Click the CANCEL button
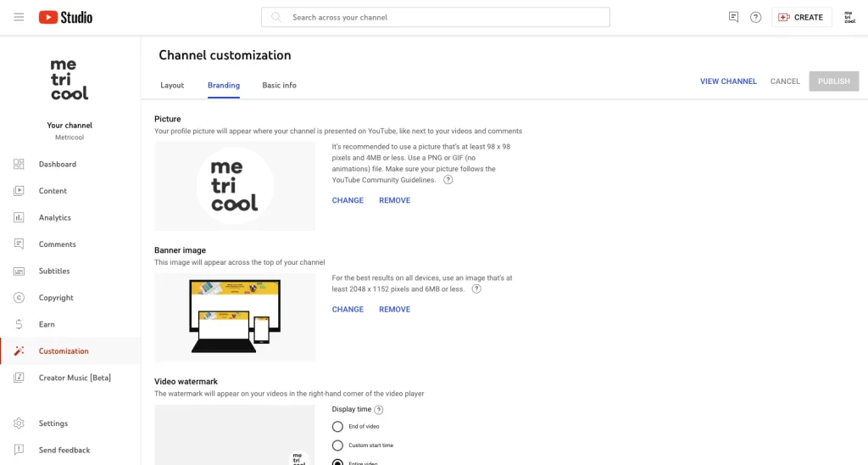The height and width of the screenshot is (465, 868). tap(785, 81)
